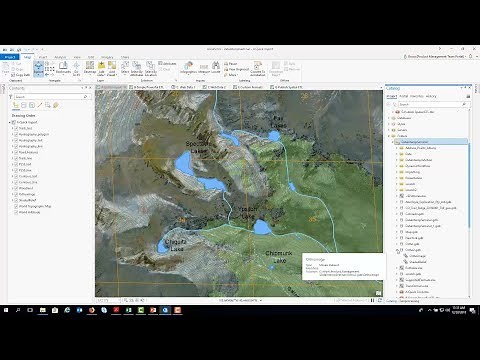480x360 pixels.
Task: Expand Databases node in Catalog
Action: click(389, 118)
